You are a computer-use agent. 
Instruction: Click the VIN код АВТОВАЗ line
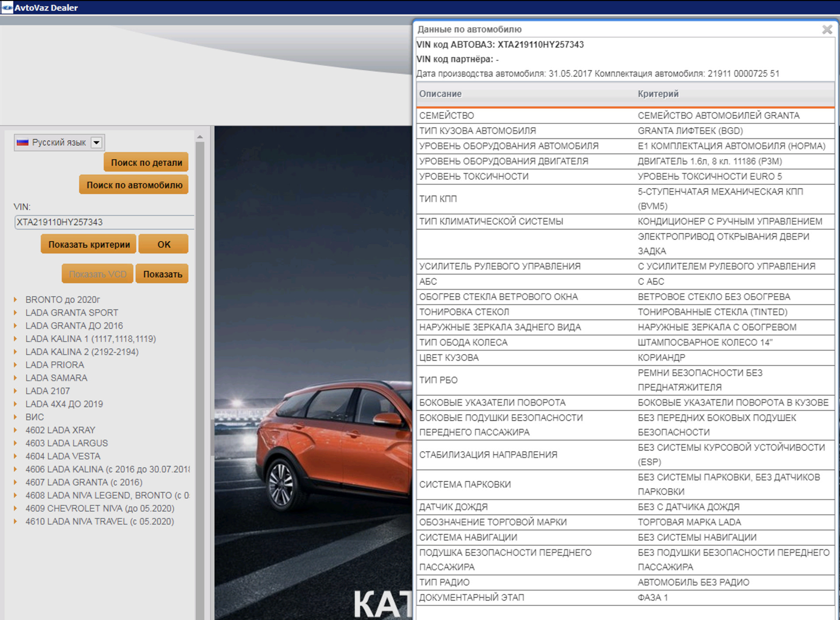click(x=500, y=45)
